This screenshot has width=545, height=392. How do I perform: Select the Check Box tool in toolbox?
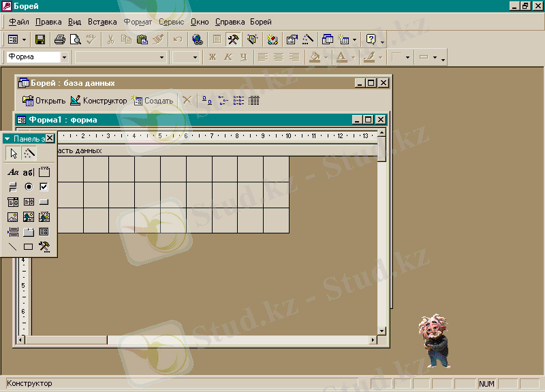(x=44, y=186)
